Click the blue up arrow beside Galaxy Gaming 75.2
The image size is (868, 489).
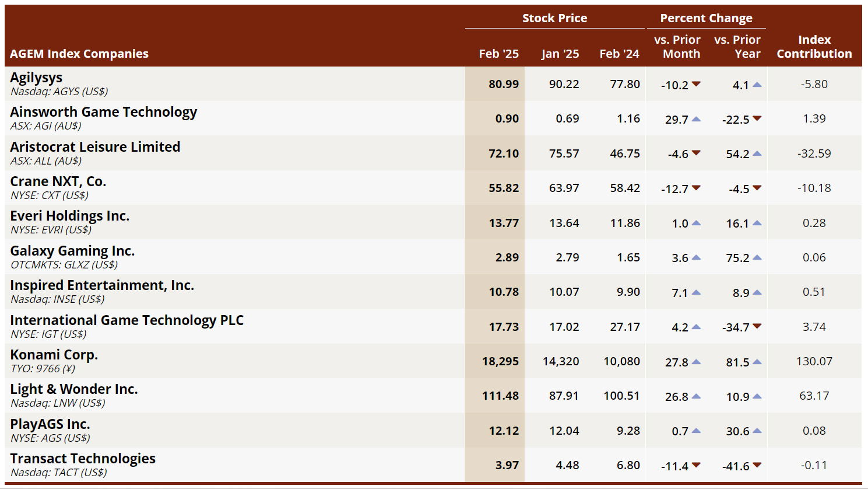[757, 258]
